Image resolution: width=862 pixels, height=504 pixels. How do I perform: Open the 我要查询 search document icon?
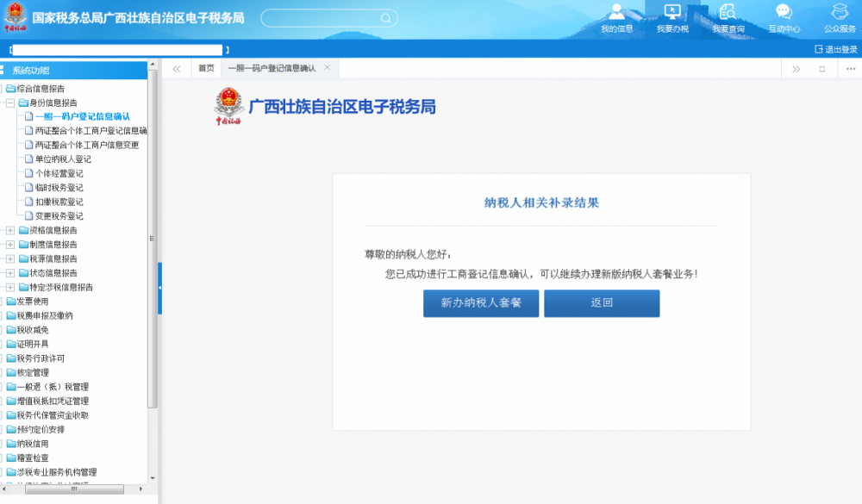click(728, 12)
